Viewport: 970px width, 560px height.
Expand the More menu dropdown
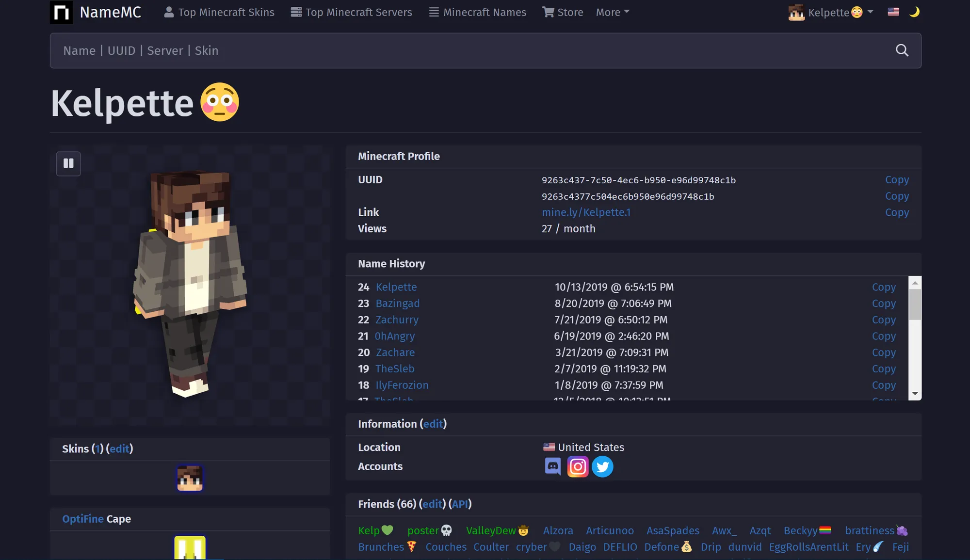[x=613, y=12]
